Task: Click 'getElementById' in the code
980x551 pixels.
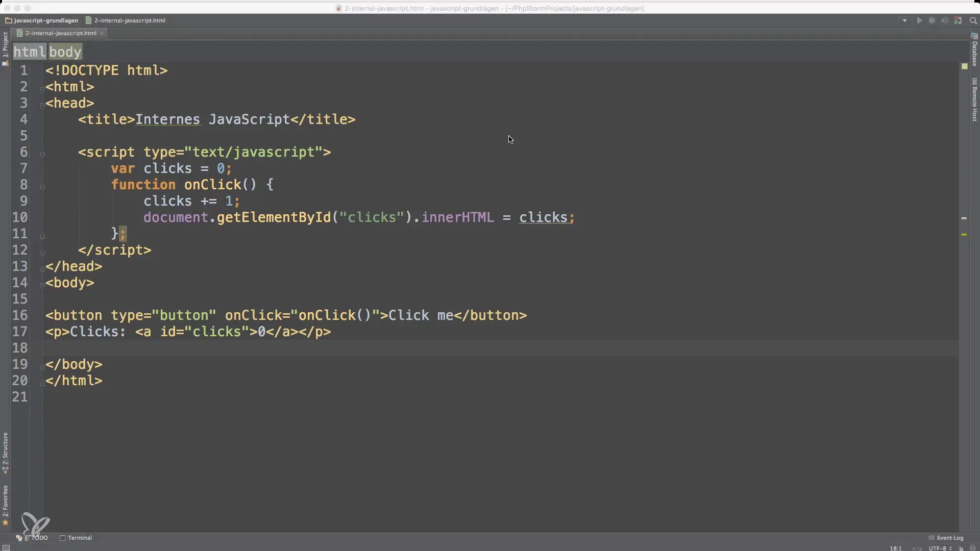Action: click(274, 217)
